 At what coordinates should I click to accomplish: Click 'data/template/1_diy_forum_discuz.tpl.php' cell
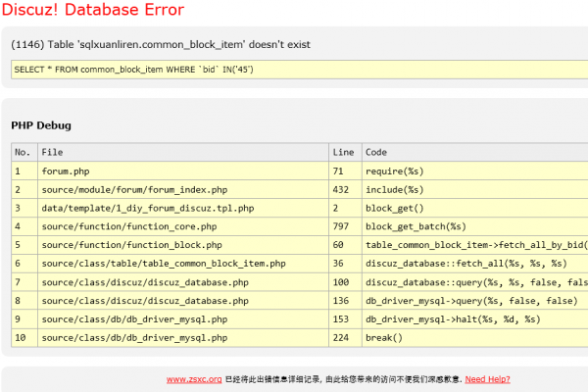click(x=183, y=208)
